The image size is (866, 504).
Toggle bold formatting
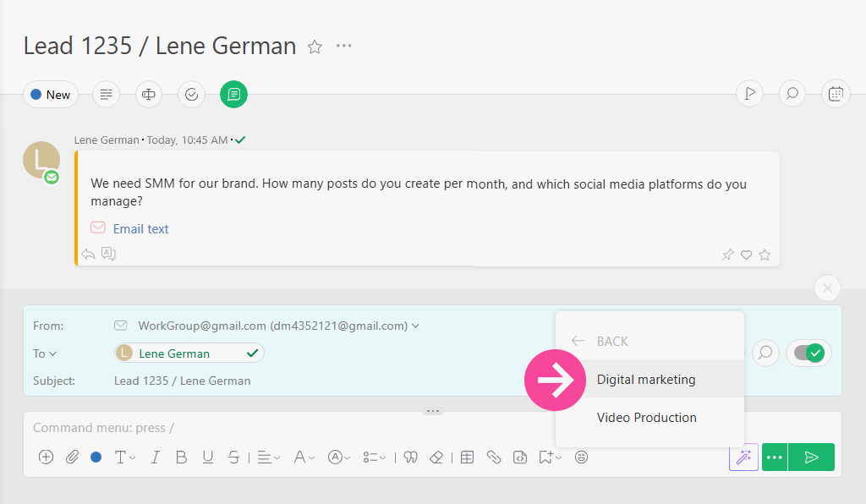tap(181, 457)
